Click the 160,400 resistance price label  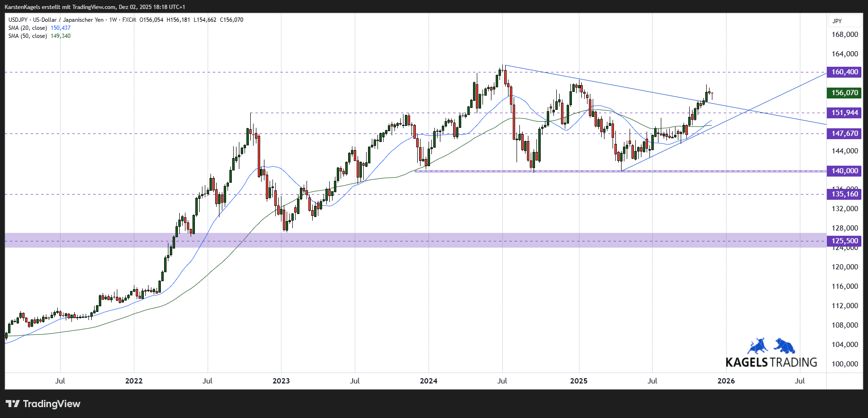[844, 72]
